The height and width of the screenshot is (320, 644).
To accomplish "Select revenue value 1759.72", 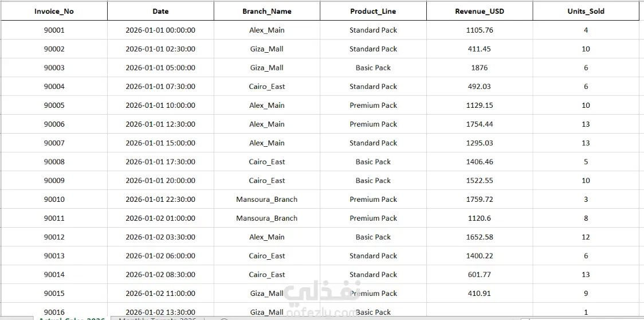I will tap(480, 200).
